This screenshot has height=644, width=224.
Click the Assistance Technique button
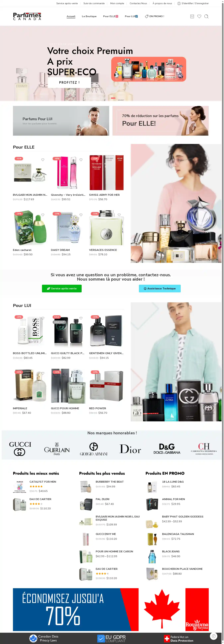(160, 289)
